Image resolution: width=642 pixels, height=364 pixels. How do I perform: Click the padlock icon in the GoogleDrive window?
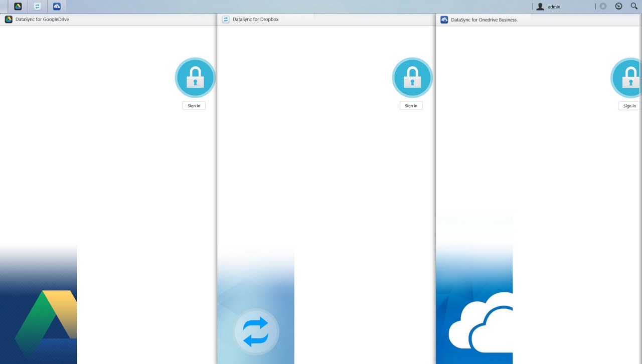195,78
